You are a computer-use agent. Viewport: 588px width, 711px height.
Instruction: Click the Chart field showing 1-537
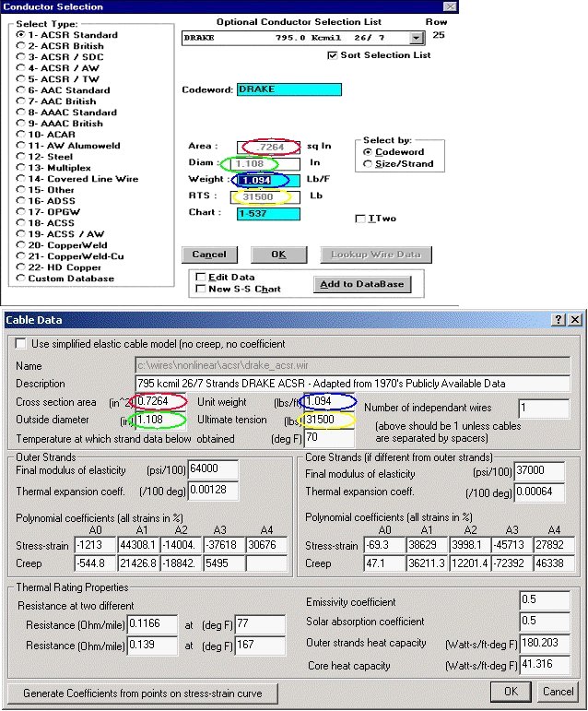tap(268, 214)
